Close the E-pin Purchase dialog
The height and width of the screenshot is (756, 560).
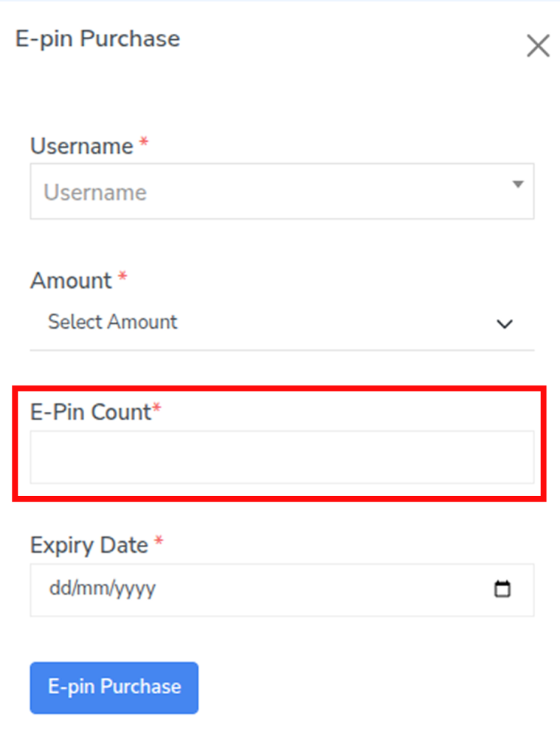[538, 46]
